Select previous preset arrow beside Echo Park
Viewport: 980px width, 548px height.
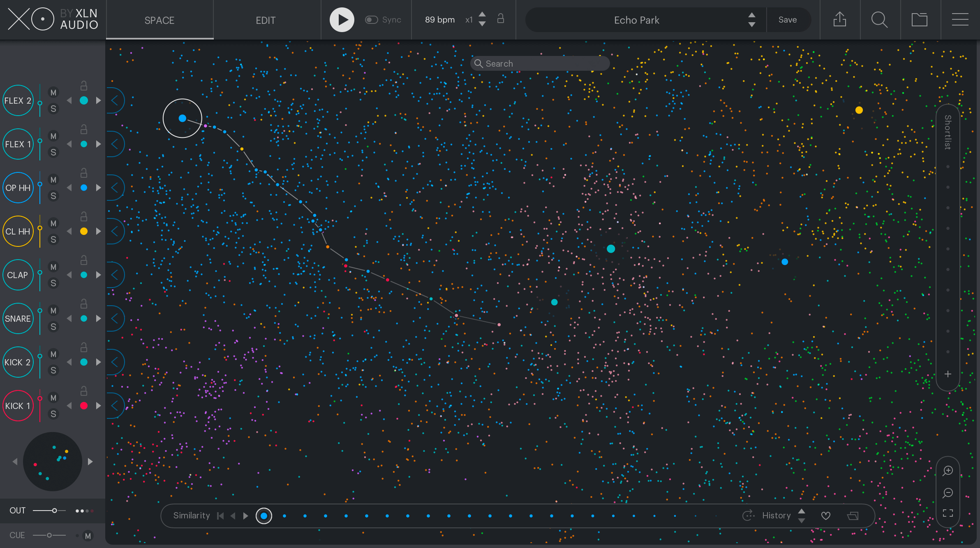point(751,15)
